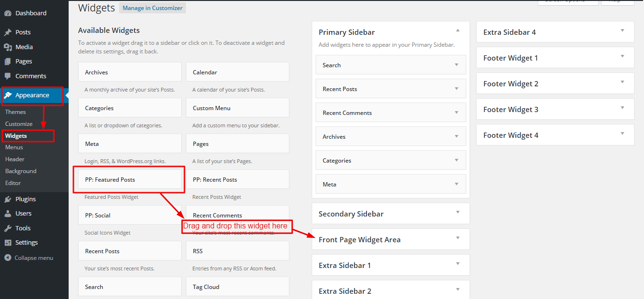Expand the Archives sidebar widget arrow
Screen dimensions: 644x299
coord(457,136)
